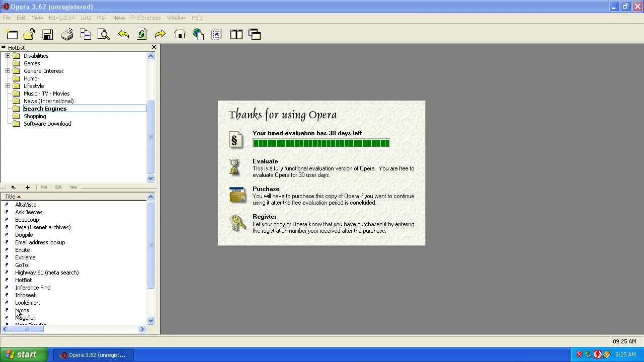644x362 pixels.
Task: Open the News menu
Action: (119, 18)
